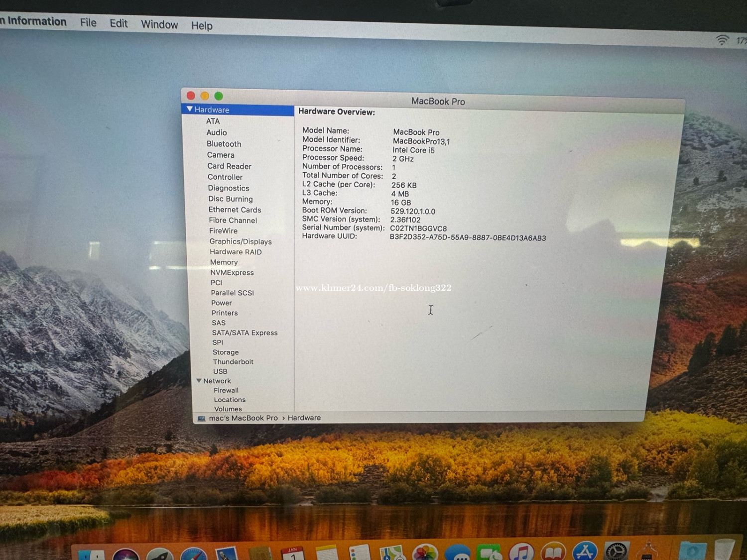
Task: Select Hardware RAID in the sidebar
Action: pos(236,252)
